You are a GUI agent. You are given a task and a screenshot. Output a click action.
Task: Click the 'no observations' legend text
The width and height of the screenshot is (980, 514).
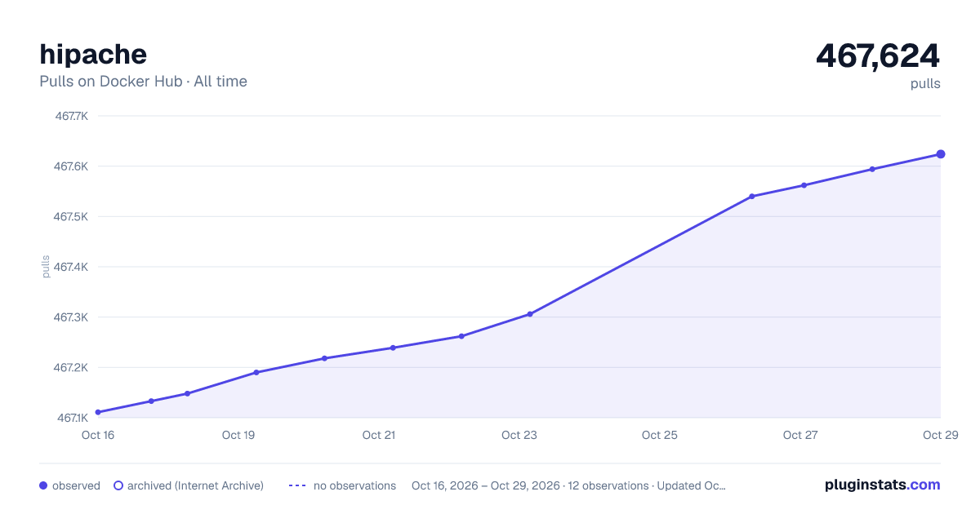(x=354, y=485)
